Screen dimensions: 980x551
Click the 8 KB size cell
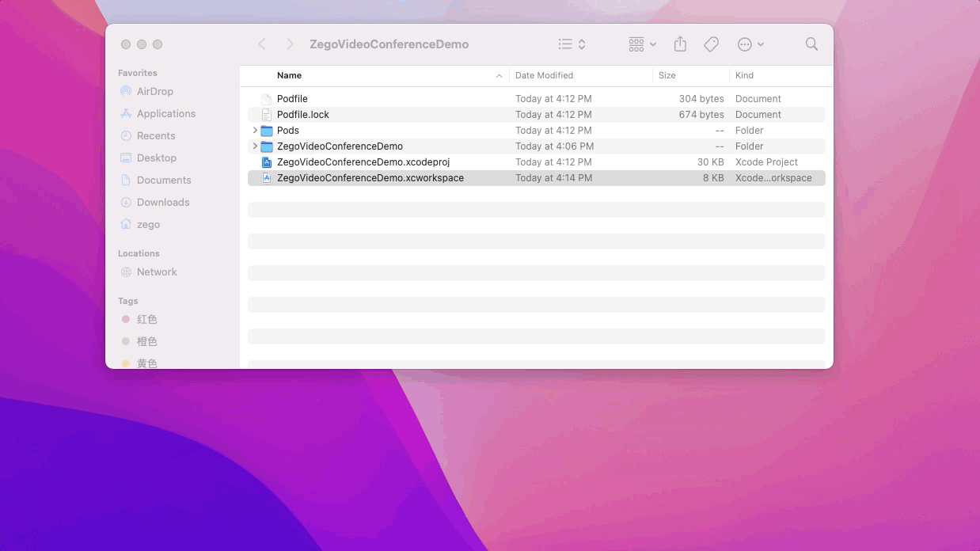pyautogui.click(x=713, y=178)
